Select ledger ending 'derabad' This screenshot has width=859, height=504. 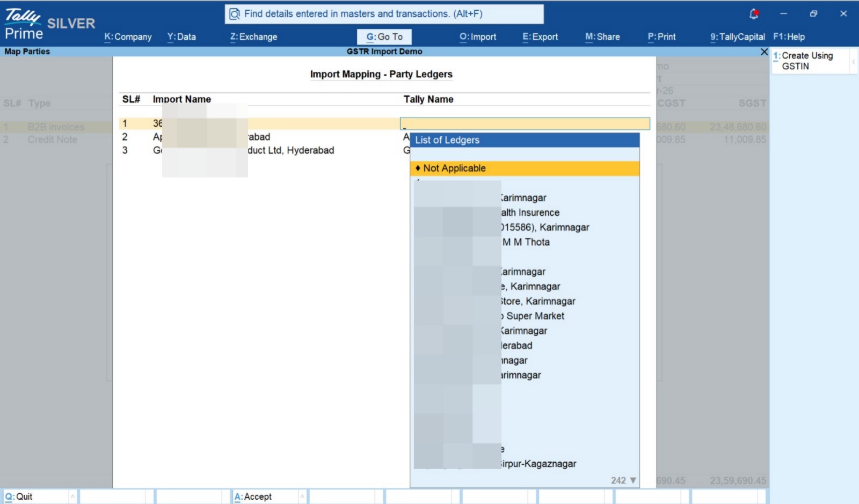point(525,345)
